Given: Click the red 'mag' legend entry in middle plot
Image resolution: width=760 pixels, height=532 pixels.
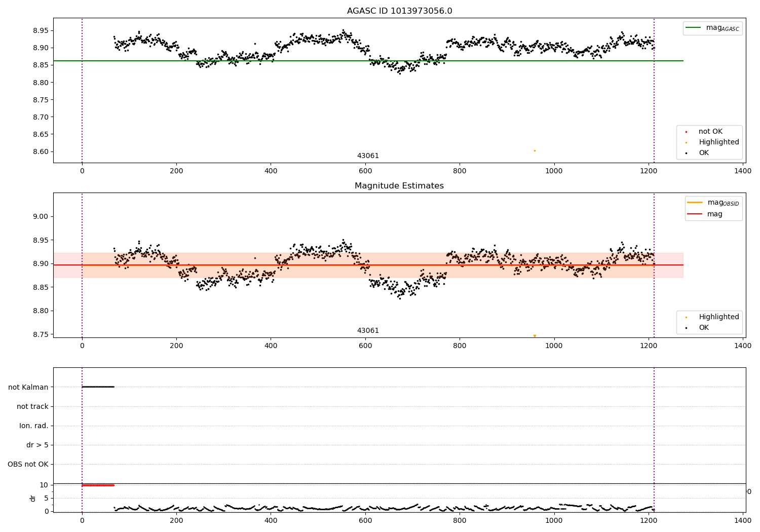Looking at the screenshot, I should pyautogui.click(x=705, y=214).
